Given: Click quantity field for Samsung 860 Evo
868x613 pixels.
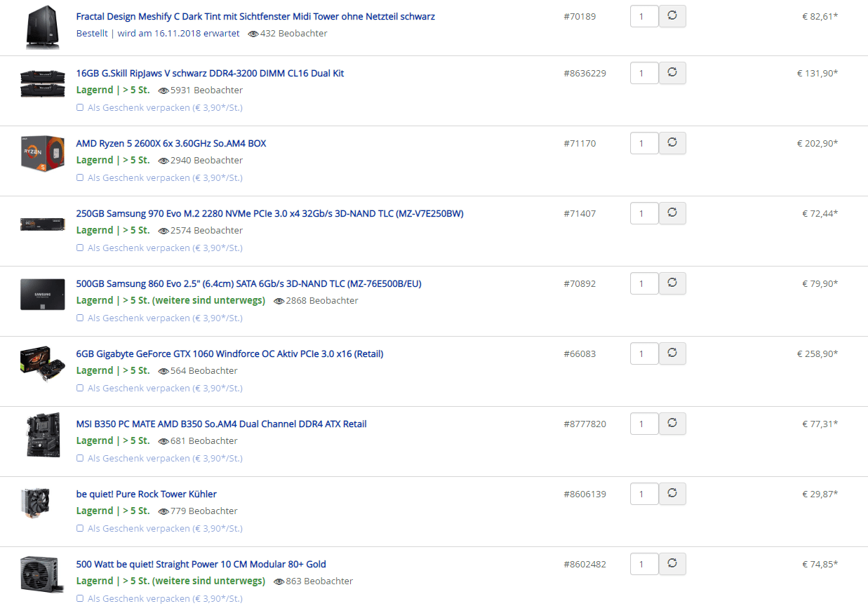Looking at the screenshot, I should (644, 283).
